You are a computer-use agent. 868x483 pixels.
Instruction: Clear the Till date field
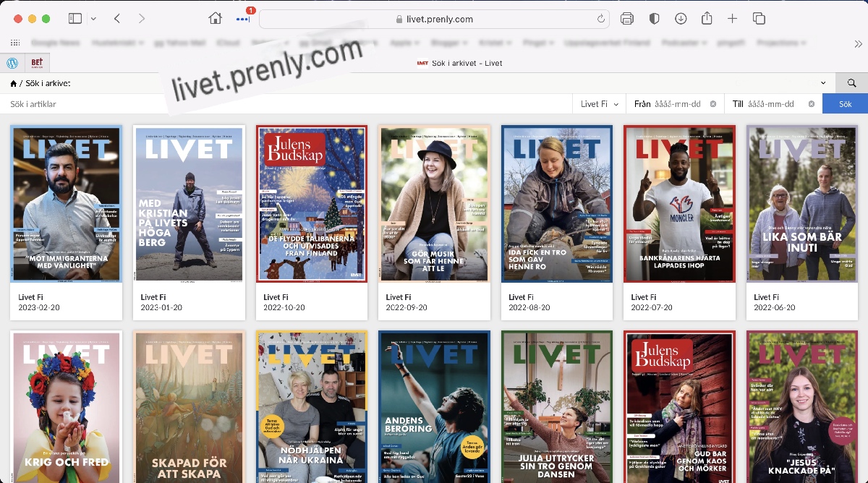coord(812,104)
